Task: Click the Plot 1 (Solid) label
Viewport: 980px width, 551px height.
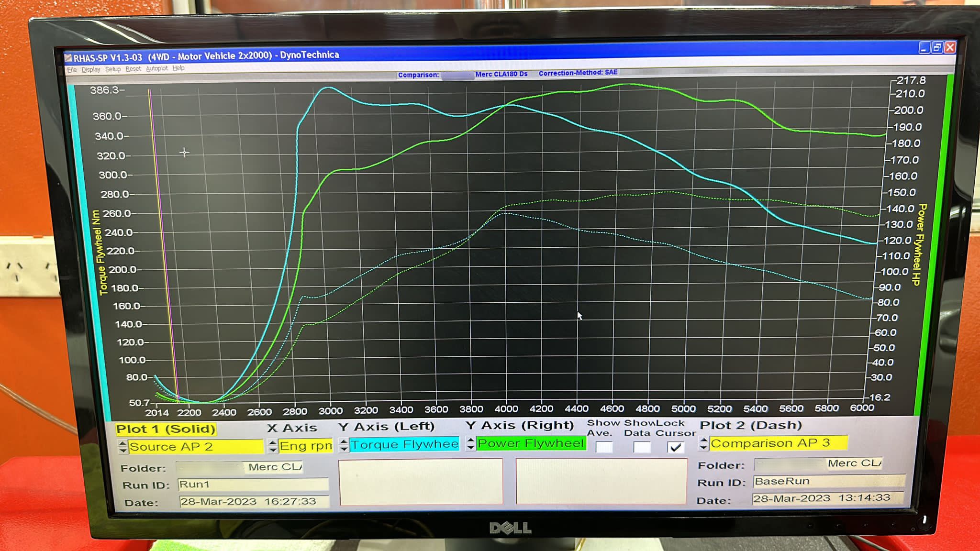Action: [166, 429]
